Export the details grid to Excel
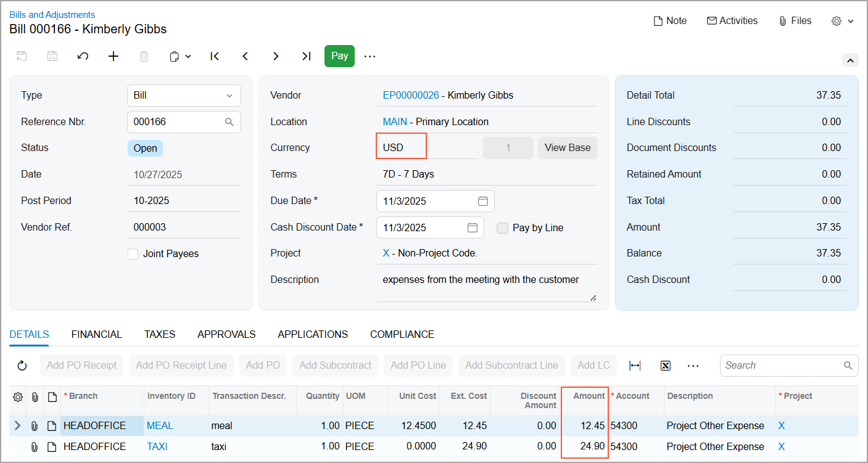 [665, 366]
